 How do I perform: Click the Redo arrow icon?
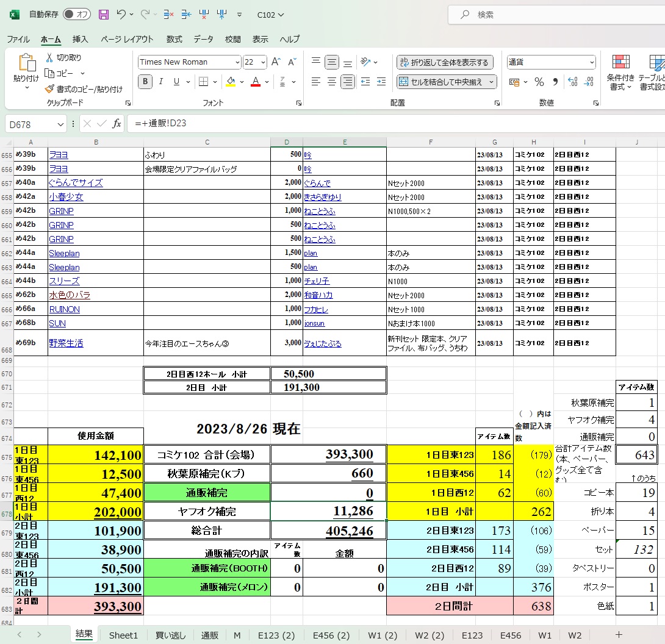coord(145,15)
